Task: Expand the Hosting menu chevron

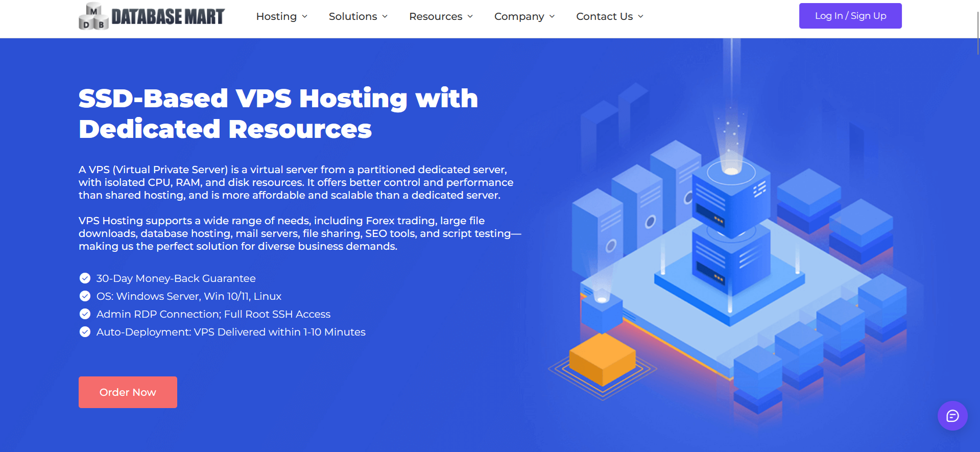Action: [x=305, y=16]
